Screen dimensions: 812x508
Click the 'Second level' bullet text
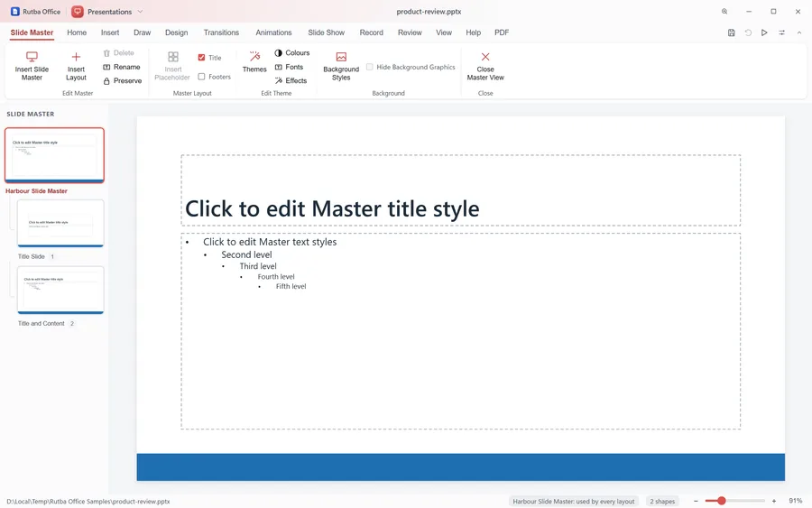point(246,254)
